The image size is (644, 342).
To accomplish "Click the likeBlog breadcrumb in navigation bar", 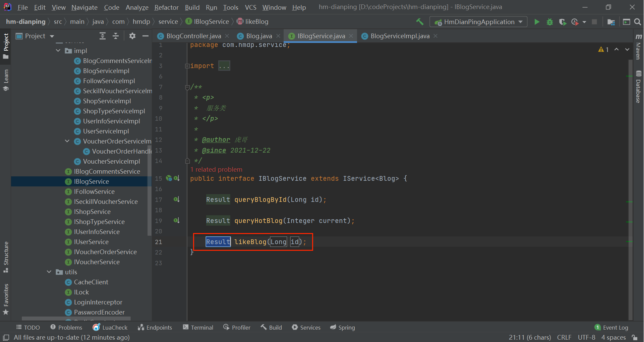I will click(253, 22).
